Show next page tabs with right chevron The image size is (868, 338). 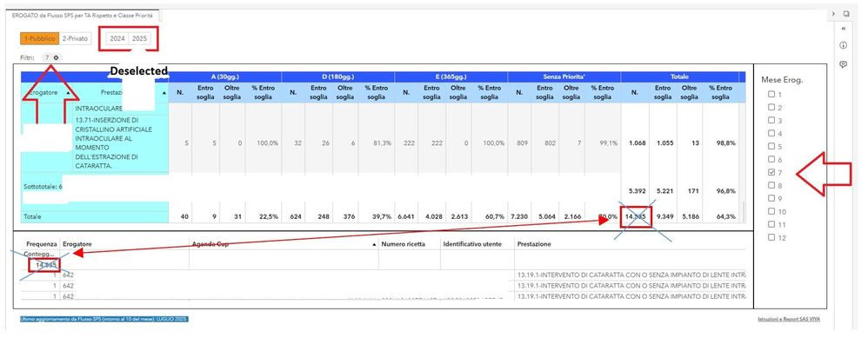(834, 13)
